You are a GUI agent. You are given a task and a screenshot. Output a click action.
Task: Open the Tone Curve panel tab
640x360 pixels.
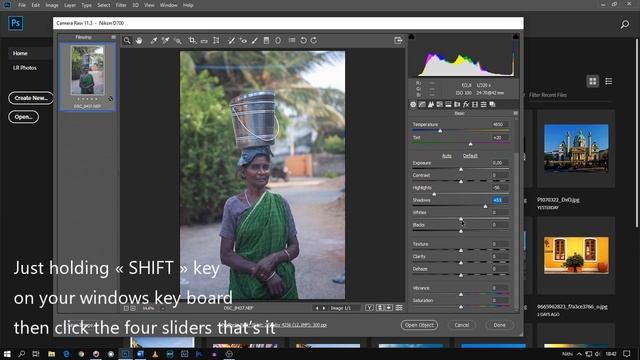[x=422, y=104]
